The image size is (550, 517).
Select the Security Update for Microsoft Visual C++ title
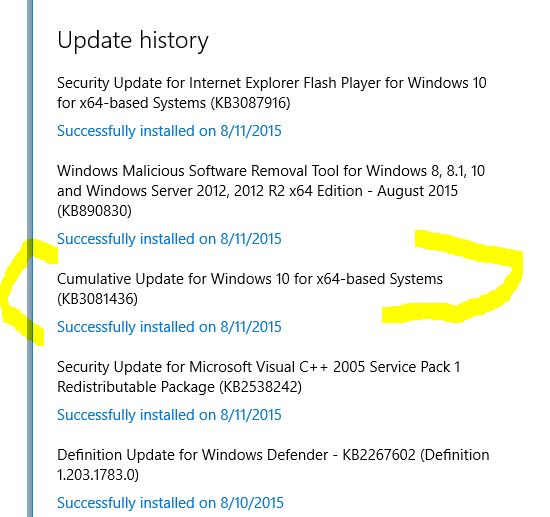point(259,377)
